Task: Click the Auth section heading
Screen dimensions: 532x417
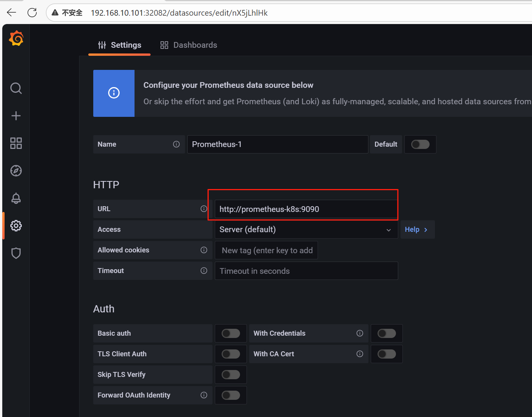Action: pyautogui.click(x=104, y=309)
